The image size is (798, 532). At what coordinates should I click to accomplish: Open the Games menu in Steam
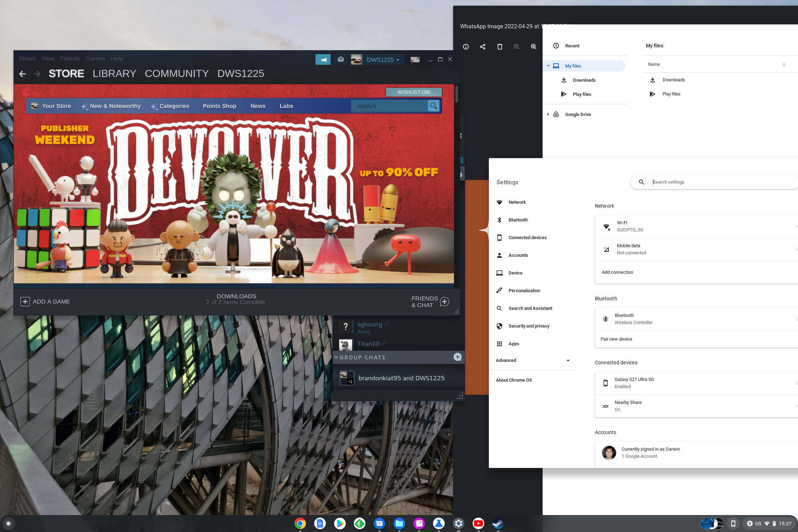click(95, 58)
